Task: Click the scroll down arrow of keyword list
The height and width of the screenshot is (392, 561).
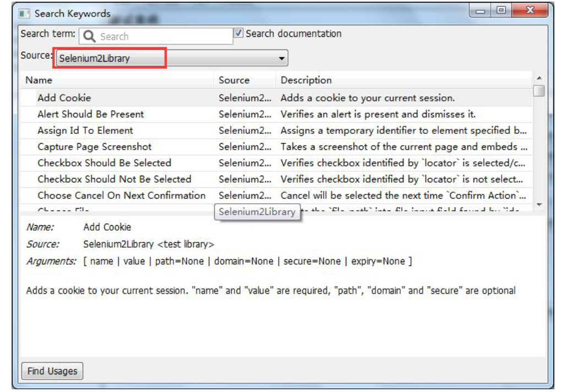Action: tap(539, 205)
